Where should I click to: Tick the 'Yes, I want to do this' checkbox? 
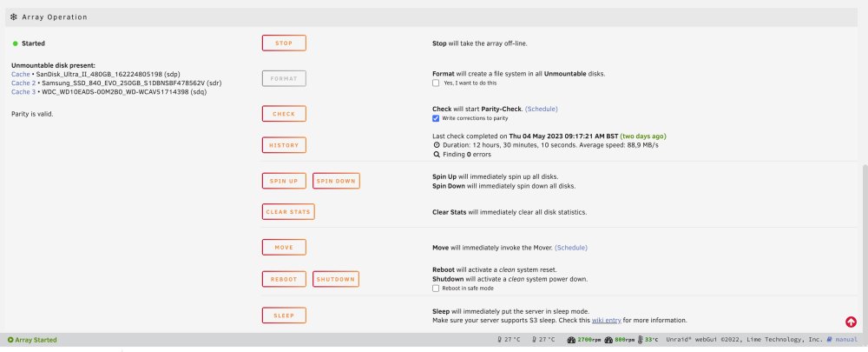pyautogui.click(x=436, y=83)
